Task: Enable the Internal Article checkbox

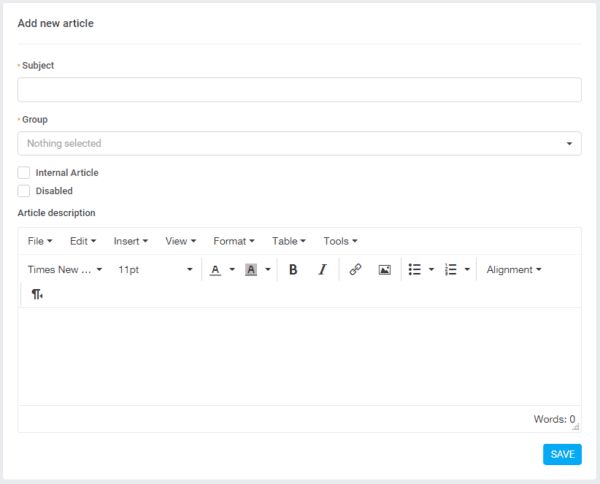Action: pos(24,173)
